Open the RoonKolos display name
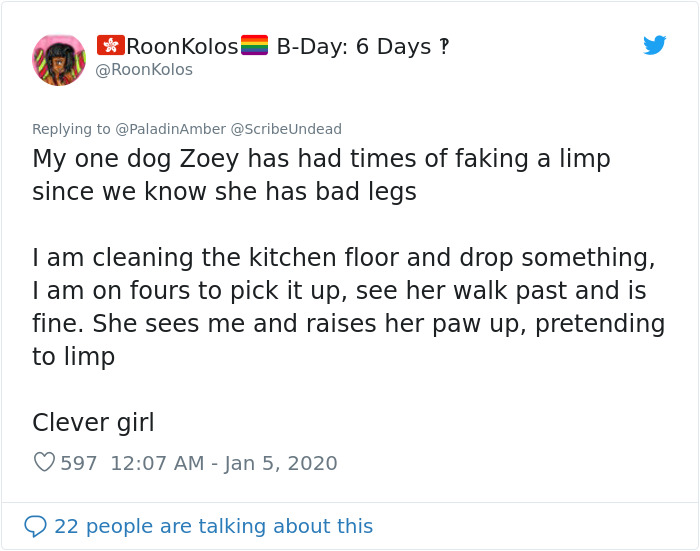 [x=182, y=47]
